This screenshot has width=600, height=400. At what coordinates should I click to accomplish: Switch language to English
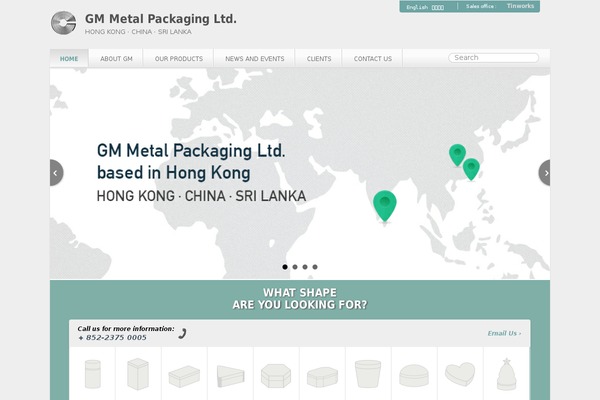[x=417, y=7]
